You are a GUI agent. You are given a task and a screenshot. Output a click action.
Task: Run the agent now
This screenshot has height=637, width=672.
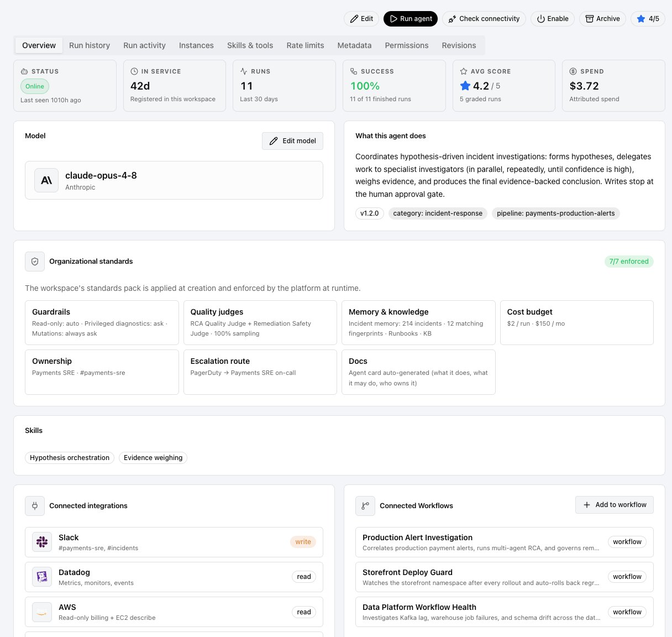pyautogui.click(x=411, y=19)
